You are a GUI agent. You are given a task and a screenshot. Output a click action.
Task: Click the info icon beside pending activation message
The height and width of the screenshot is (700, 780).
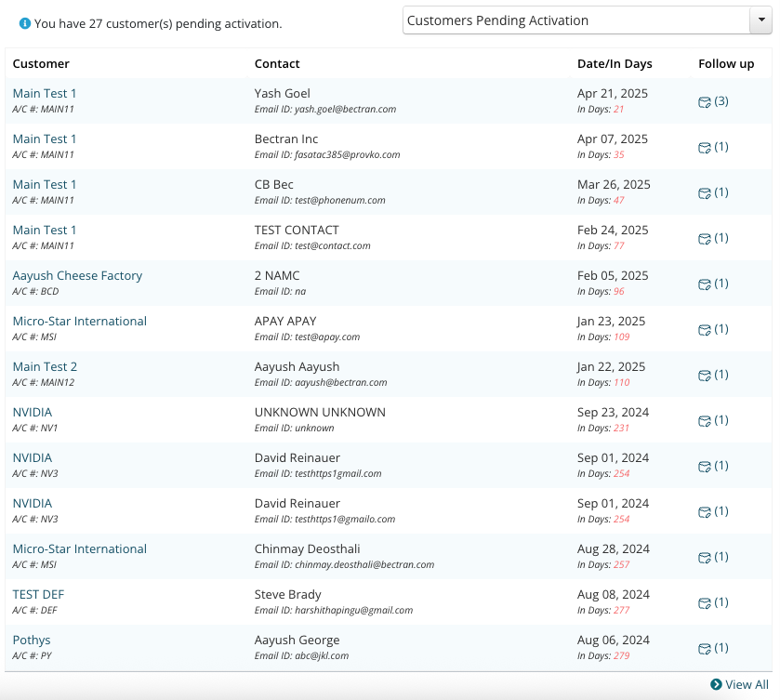point(25,23)
